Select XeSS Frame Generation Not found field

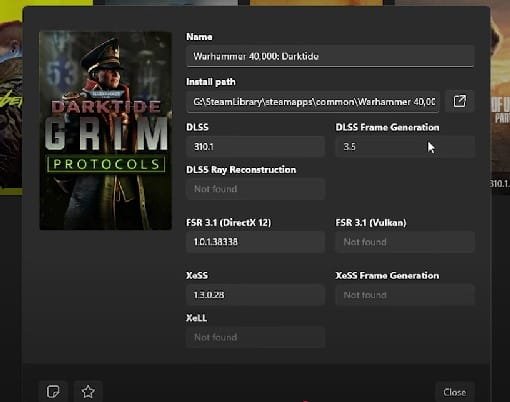tap(405, 295)
